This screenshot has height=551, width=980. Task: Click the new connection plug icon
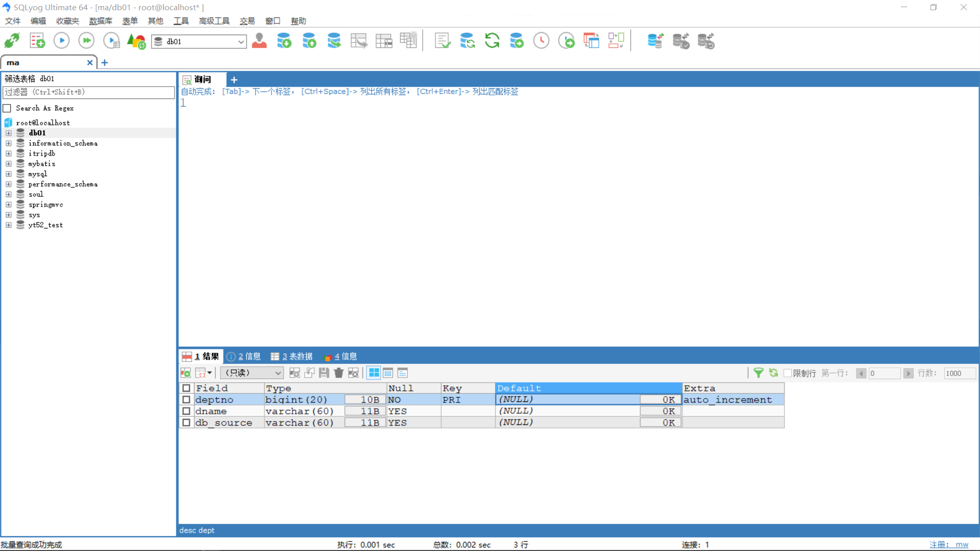(x=12, y=41)
